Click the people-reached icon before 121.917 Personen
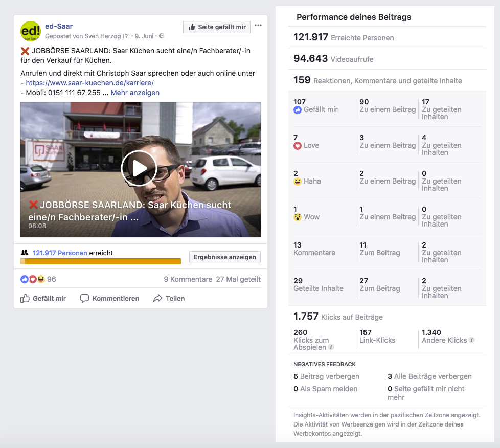The image size is (500, 448). (25, 253)
